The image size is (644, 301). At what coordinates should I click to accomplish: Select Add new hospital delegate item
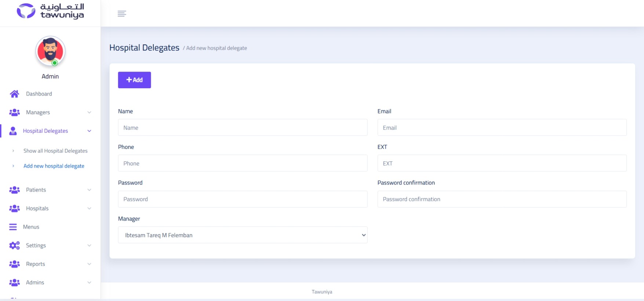coord(54,166)
